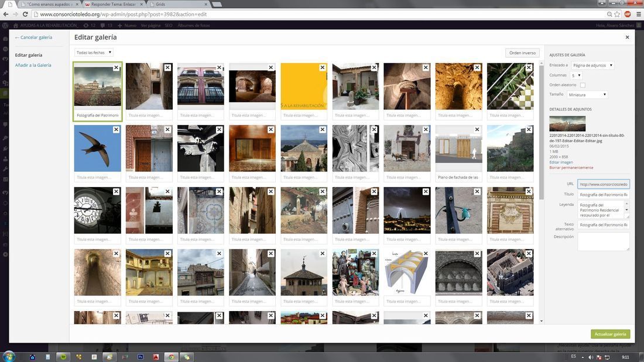Image resolution: width=644 pixels, height=362 pixels.
Task: Remove the yellow rehabilitación image from gallery
Action: tap(323, 67)
